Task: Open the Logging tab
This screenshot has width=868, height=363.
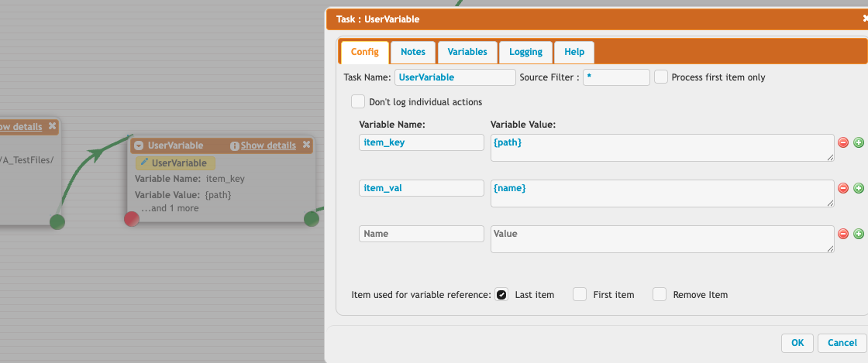Action: (525, 52)
